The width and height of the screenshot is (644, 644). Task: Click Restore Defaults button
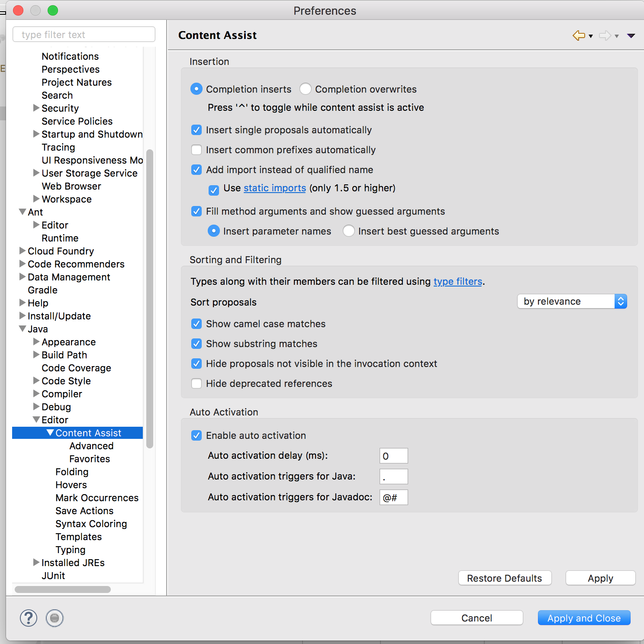click(505, 578)
